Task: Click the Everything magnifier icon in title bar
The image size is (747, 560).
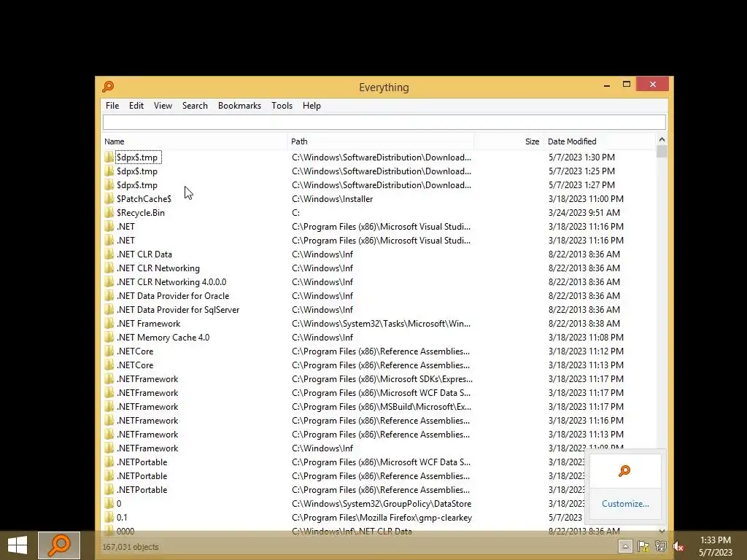Action: [108, 87]
